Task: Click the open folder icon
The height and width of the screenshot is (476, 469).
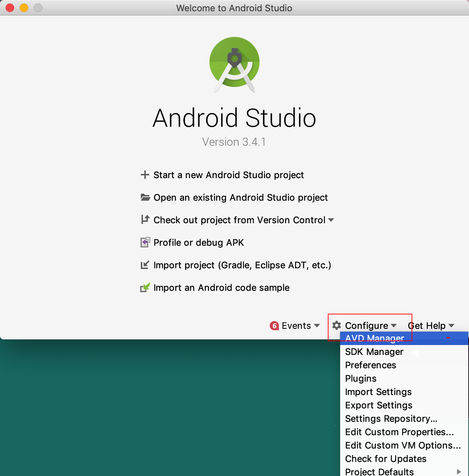Action: (x=145, y=197)
